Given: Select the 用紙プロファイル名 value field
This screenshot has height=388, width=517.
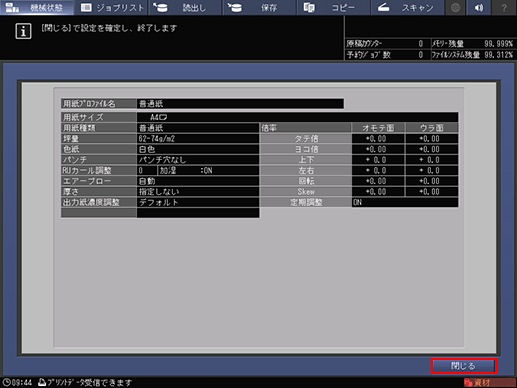Looking at the screenshot, I should click(x=240, y=104).
